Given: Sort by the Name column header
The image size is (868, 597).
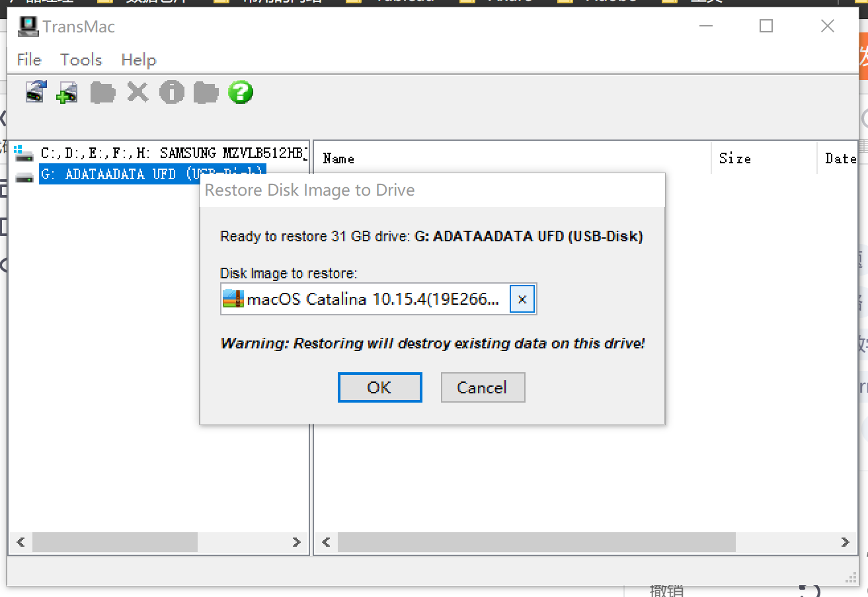Looking at the screenshot, I should pos(512,158).
